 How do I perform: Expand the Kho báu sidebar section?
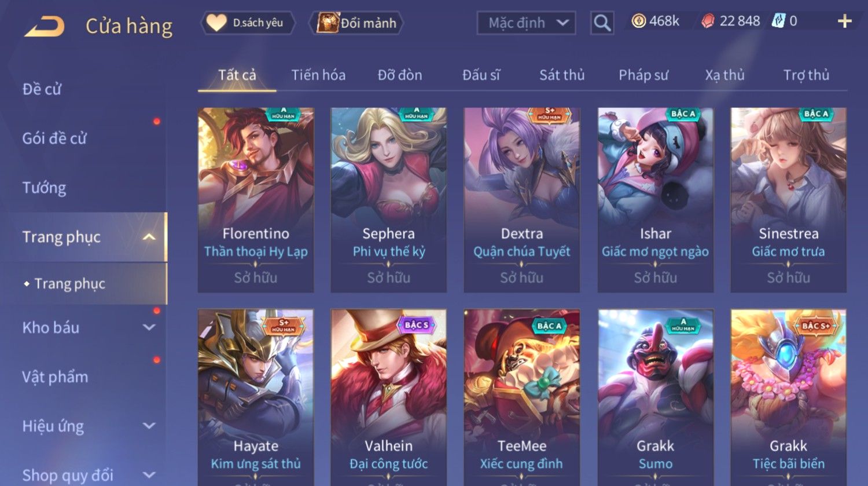point(149,327)
